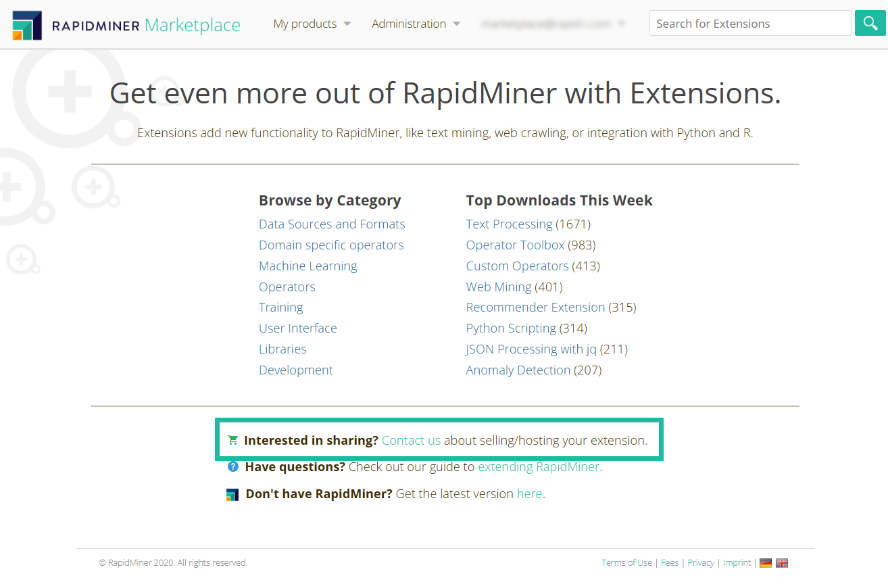Expand the My products menu
This screenshot has height=588, width=888.
[x=347, y=23]
